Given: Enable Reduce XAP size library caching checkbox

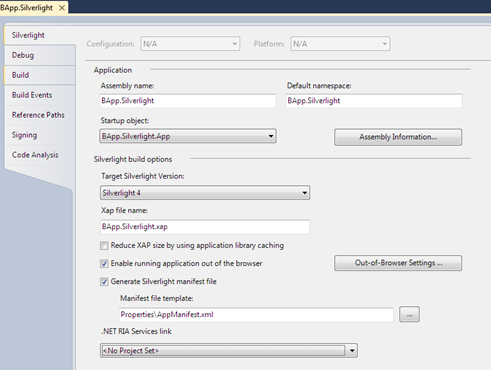Looking at the screenshot, I should click(x=104, y=246).
